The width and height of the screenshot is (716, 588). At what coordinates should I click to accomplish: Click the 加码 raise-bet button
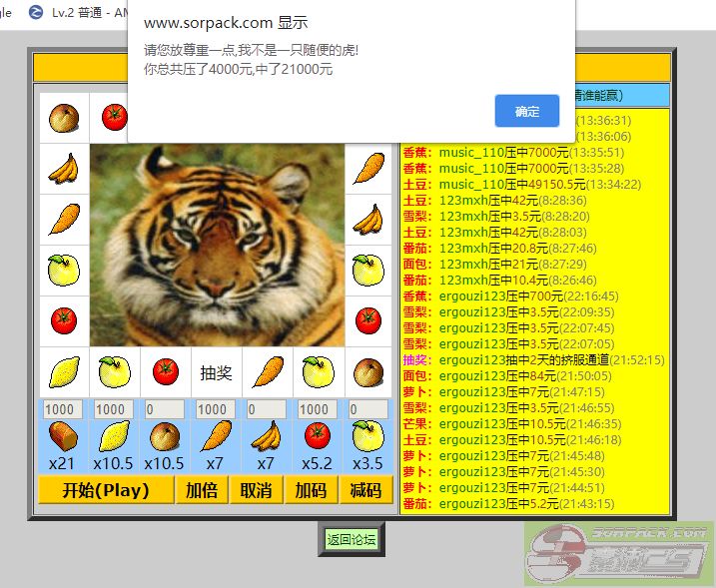click(310, 490)
